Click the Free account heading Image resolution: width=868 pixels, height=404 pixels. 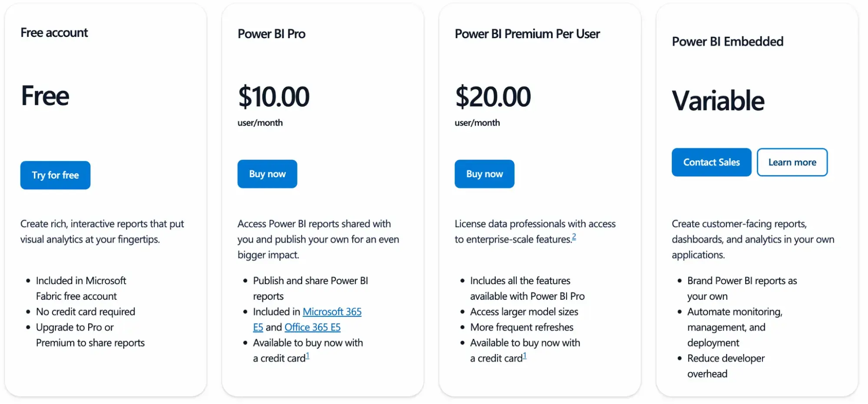54,33
